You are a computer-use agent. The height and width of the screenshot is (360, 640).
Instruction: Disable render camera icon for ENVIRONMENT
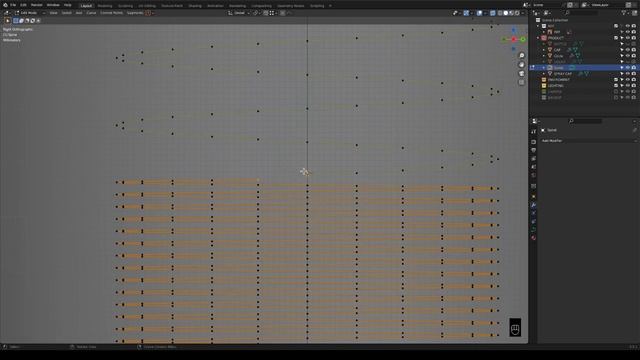click(634, 80)
